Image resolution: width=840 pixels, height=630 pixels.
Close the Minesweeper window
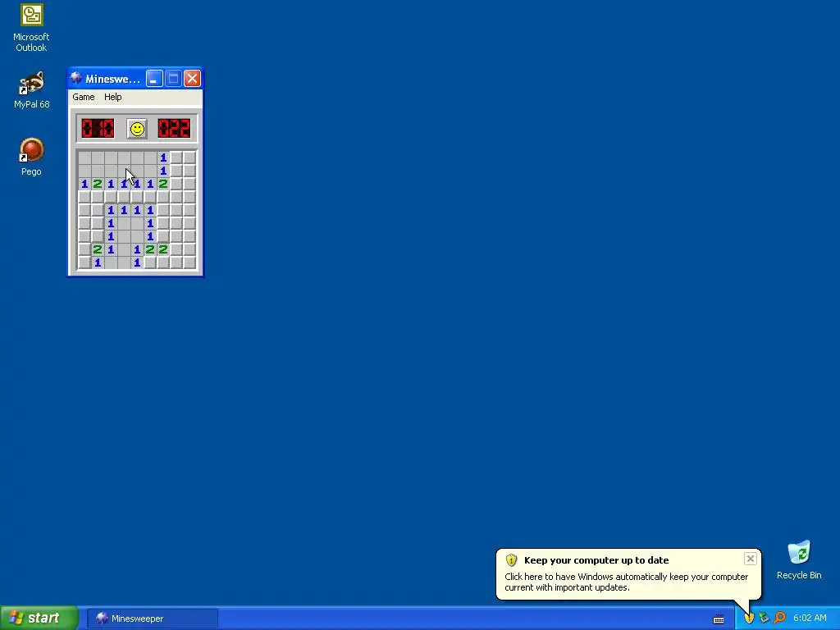click(192, 79)
